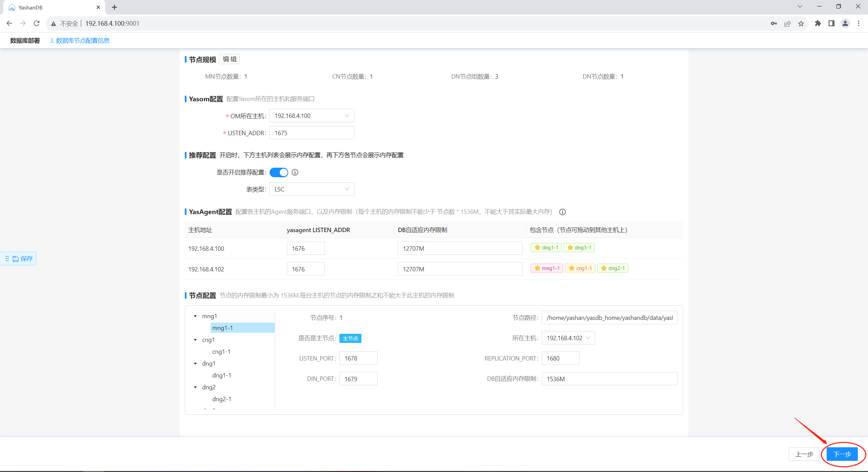Screen dimensions: 868x472
Task: Click host address 192.168.4.100 in the table
Action: click(x=206, y=249)
